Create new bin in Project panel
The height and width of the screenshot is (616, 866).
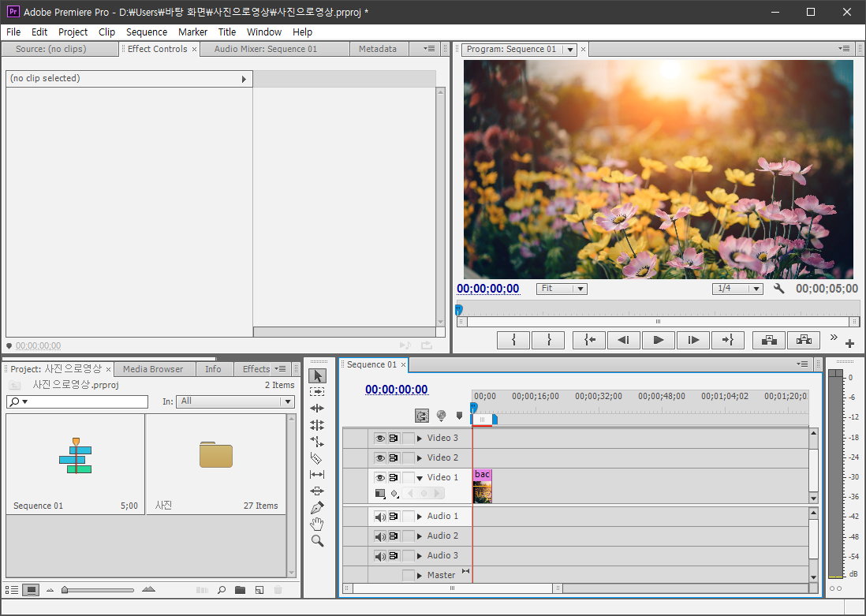tap(240, 590)
